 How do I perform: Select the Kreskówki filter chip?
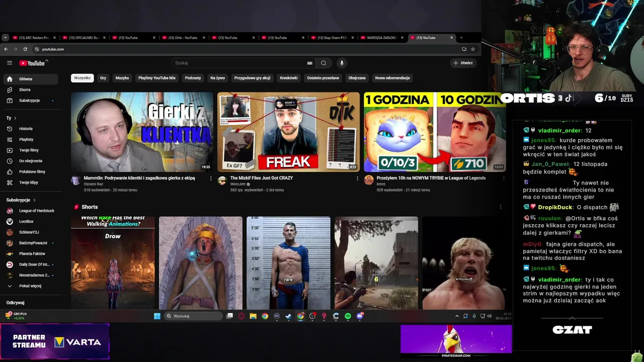(289, 78)
